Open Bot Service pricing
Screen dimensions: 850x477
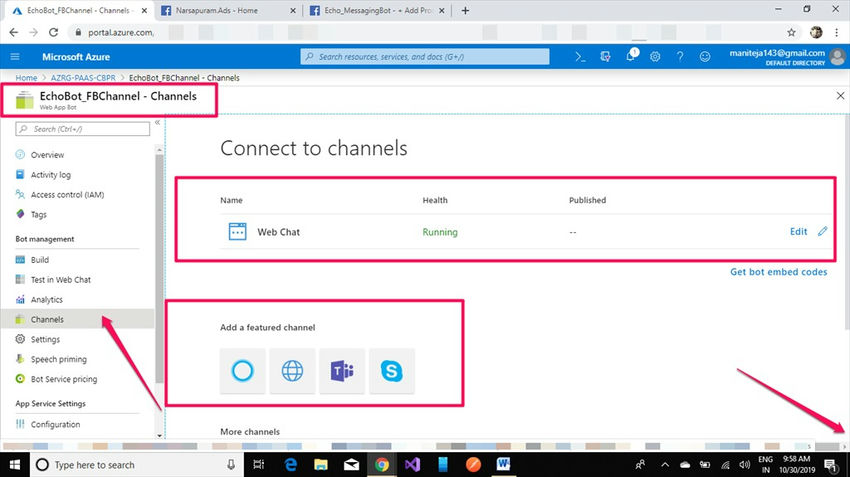(x=64, y=379)
